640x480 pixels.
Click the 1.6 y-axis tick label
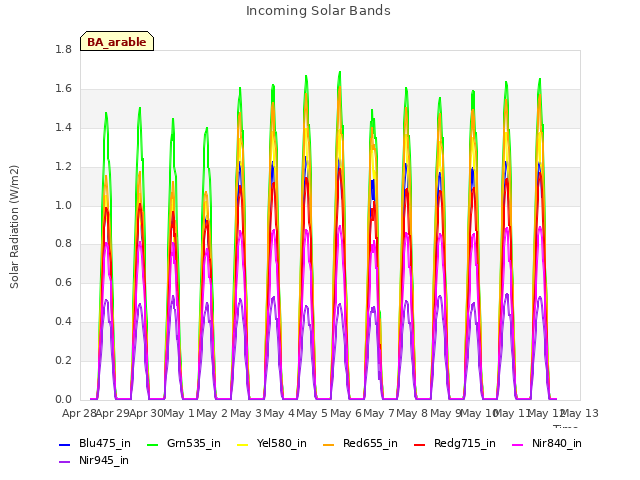[63, 89]
